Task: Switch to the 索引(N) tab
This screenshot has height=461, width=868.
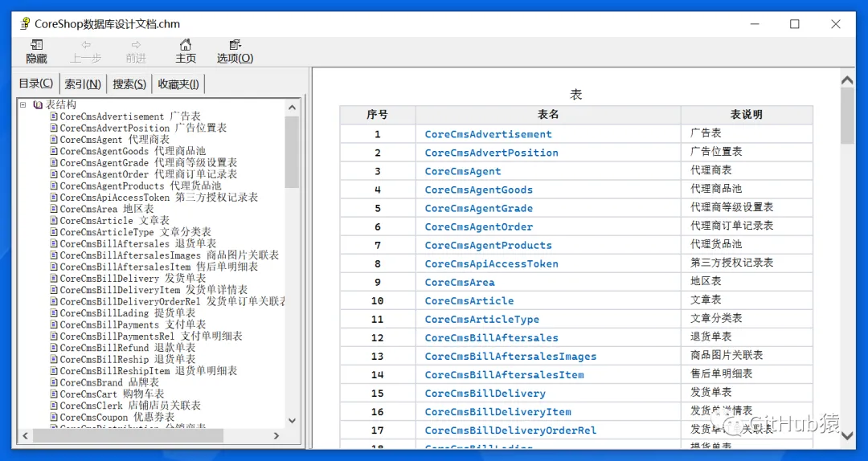Action: [x=83, y=84]
